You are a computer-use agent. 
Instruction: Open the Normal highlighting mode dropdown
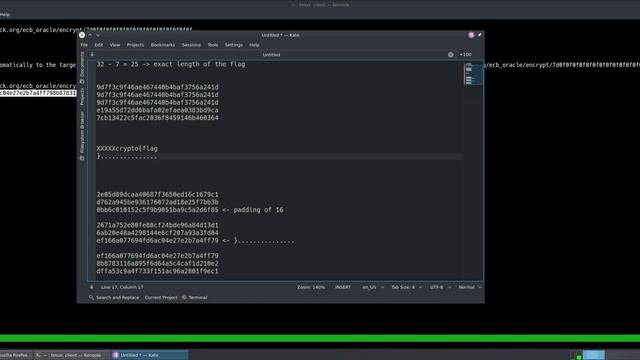point(470,287)
